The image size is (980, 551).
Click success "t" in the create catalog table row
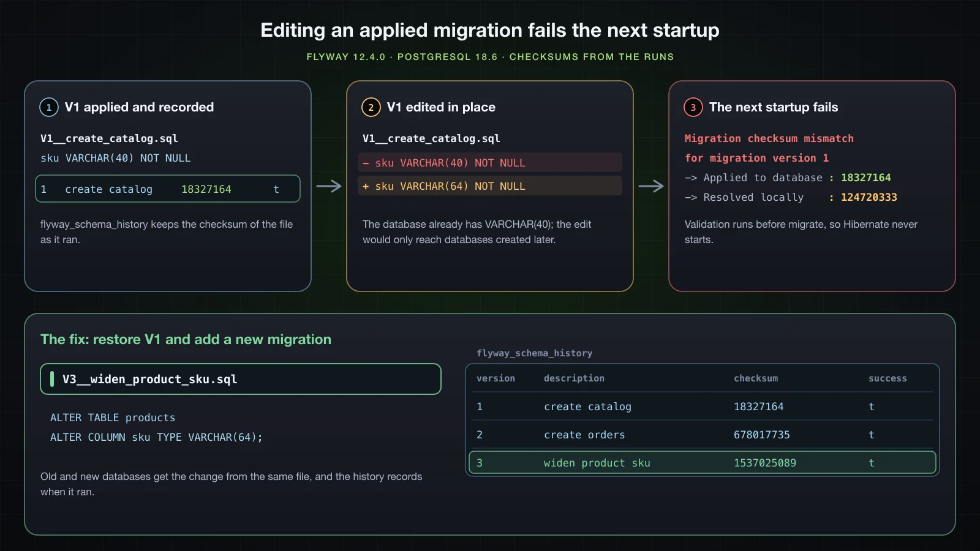tap(872, 407)
